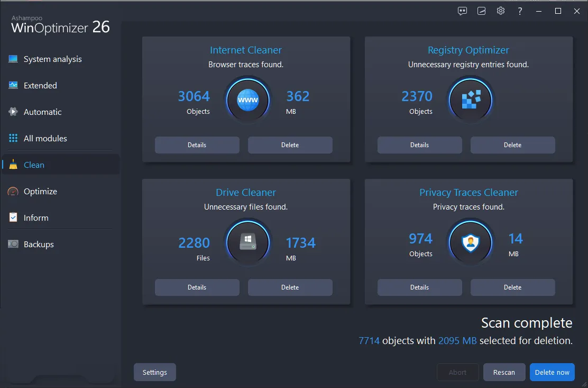Image resolution: width=588 pixels, height=388 pixels.
Task: Open settings via the title bar gear icon
Action: pyautogui.click(x=500, y=11)
